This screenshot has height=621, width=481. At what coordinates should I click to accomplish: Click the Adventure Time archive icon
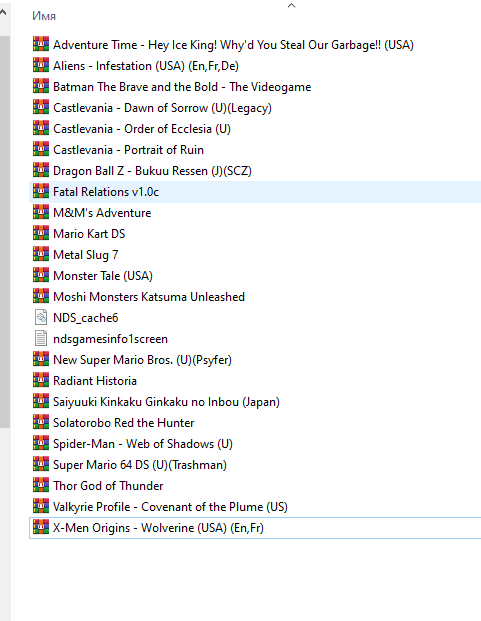(x=41, y=44)
